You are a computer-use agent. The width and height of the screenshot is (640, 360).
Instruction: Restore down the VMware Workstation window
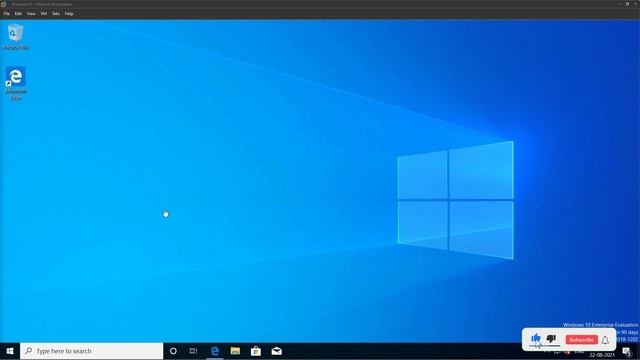point(627,4)
